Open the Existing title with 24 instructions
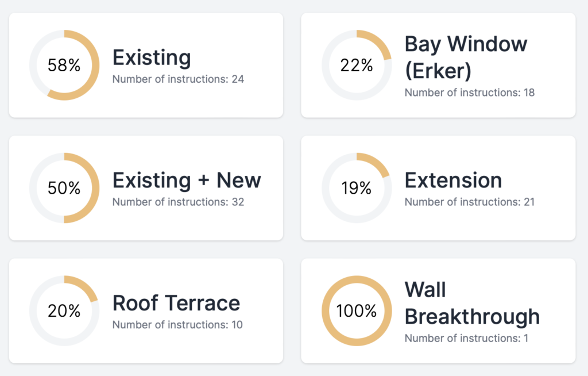Screen dimensions: 588x376 (x=152, y=57)
